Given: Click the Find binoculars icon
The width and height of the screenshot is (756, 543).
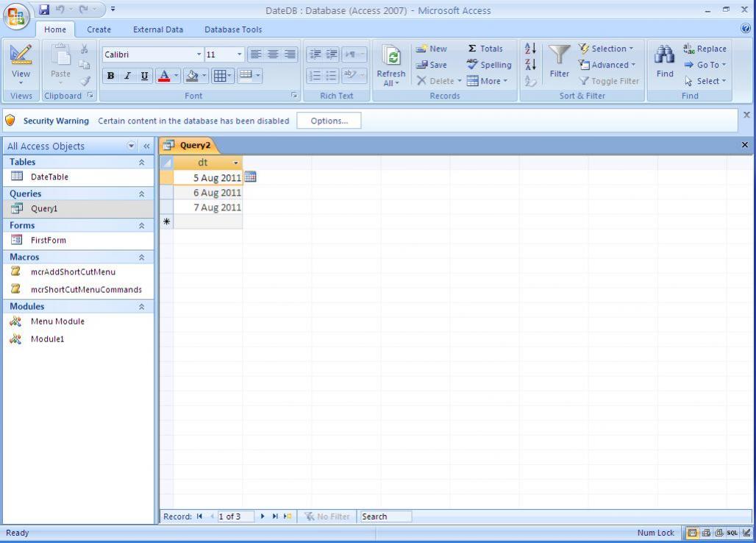Looking at the screenshot, I should 664,55.
